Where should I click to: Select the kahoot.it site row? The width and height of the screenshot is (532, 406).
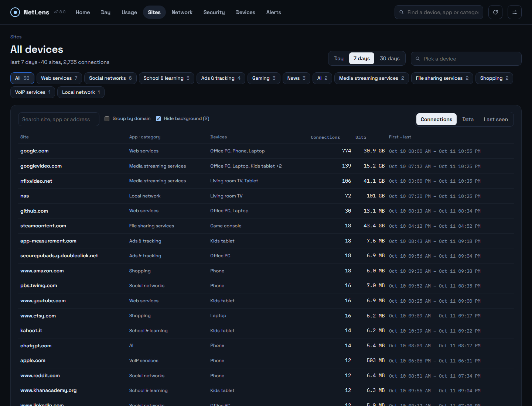266,331
